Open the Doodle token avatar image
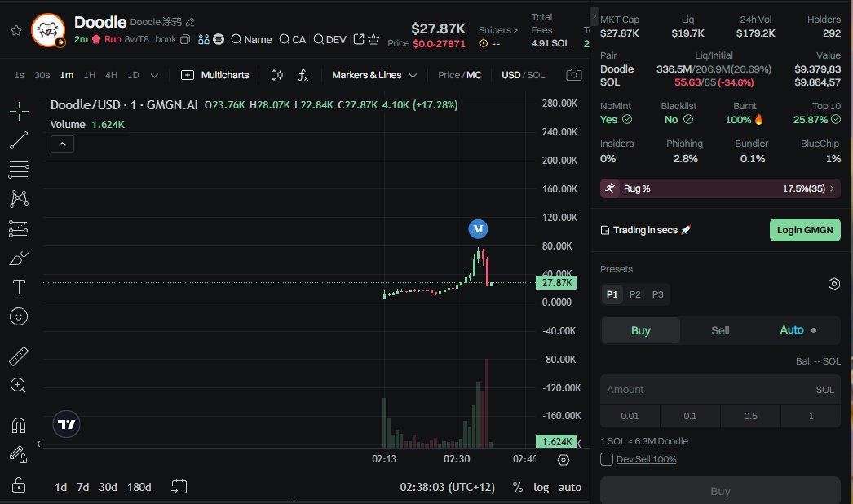The width and height of the screenshot is (853, 504). tap(48, 30)
